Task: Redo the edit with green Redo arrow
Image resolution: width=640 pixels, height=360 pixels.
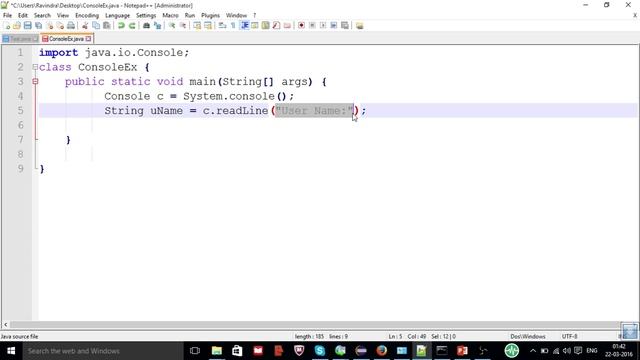Action: tap(132, 26)
